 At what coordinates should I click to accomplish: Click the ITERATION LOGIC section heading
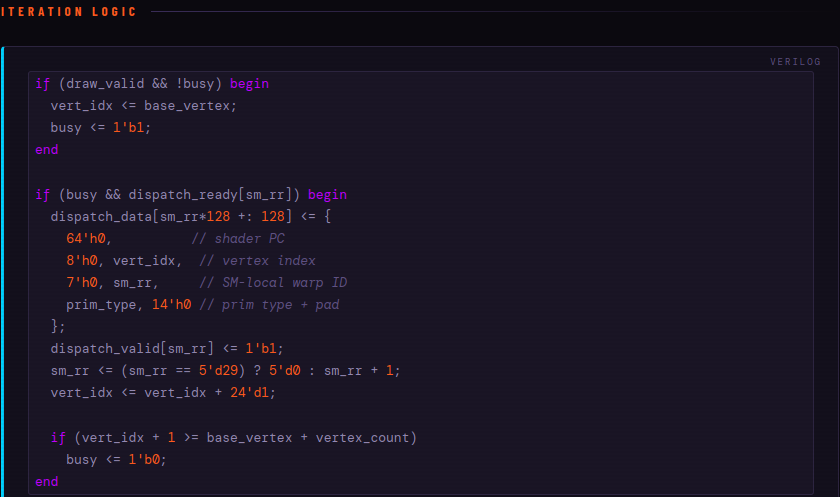point(68,11)
